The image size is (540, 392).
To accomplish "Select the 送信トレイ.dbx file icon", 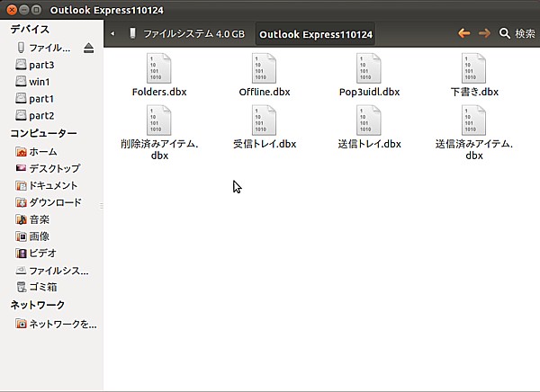I will tap(369, 120).
